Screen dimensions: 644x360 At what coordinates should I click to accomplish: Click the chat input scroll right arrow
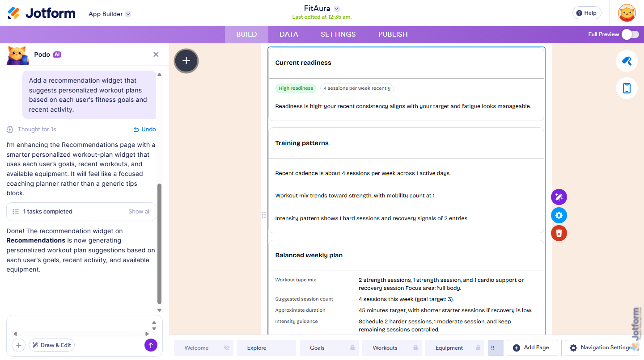tap(147, 334)
